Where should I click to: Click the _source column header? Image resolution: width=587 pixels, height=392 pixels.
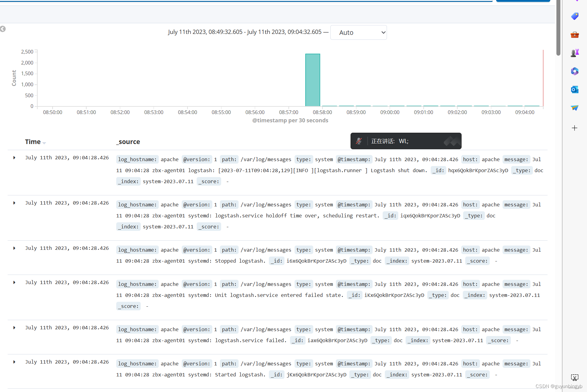pyautogui.click(x=128, y=142)
